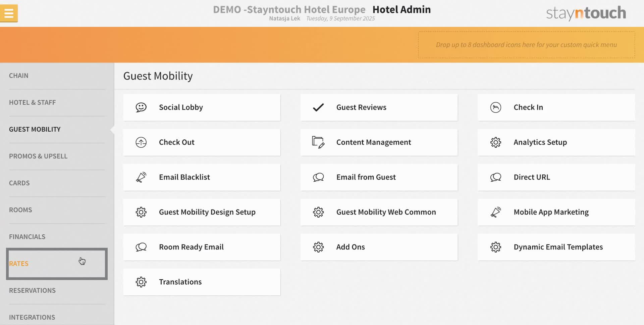
Task: Open Room Ready Email tile
Action: pyautogui.click(x=202, y=247)
